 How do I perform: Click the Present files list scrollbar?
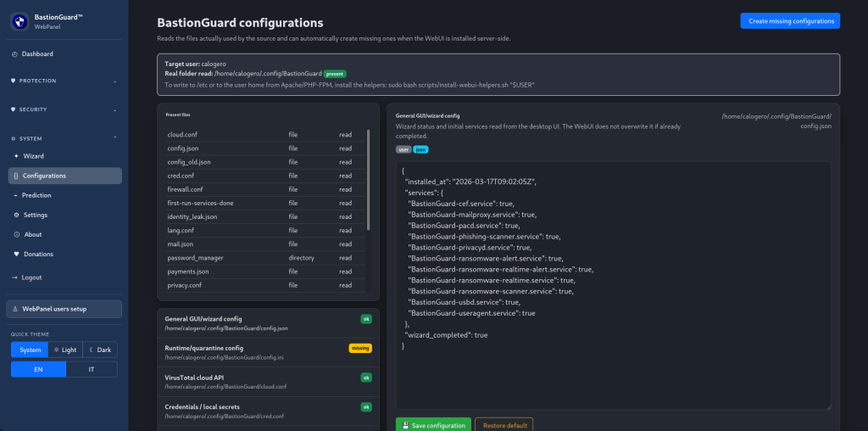369,180
